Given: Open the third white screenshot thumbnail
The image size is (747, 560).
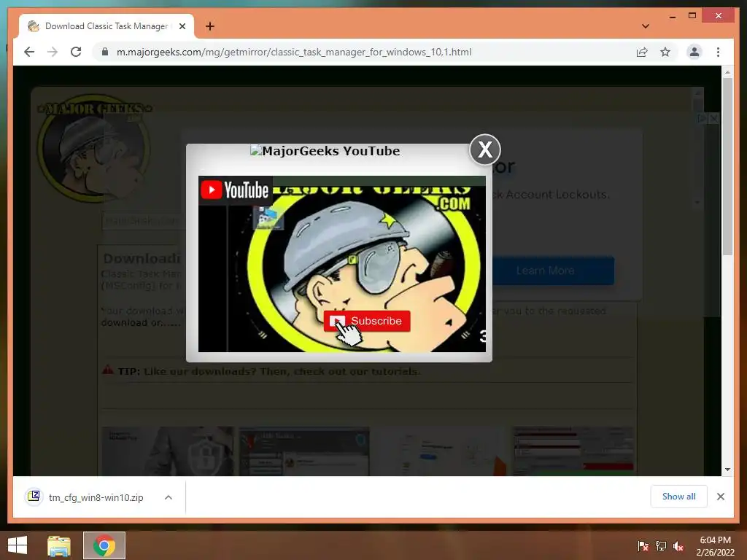Looking at the screenshot, I should coord(441,451).
